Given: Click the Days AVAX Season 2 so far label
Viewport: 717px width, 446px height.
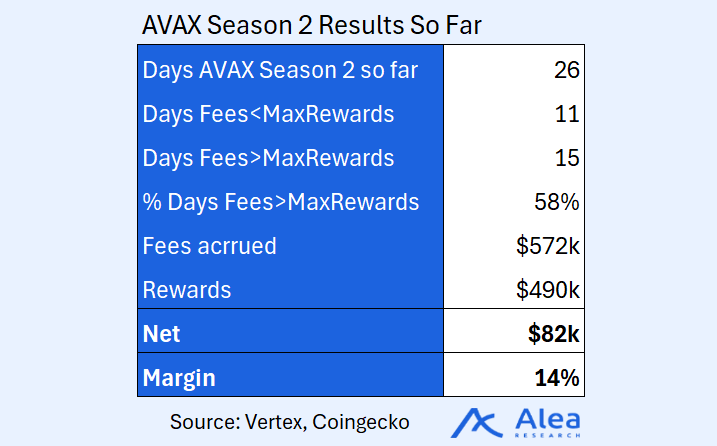Looking at the screenshot, I should [280, 71].
